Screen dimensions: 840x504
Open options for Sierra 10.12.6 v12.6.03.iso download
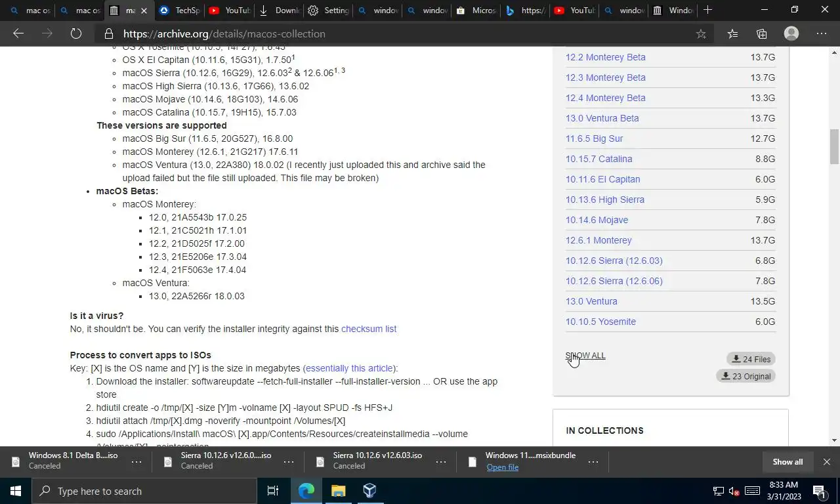(441, 461)
